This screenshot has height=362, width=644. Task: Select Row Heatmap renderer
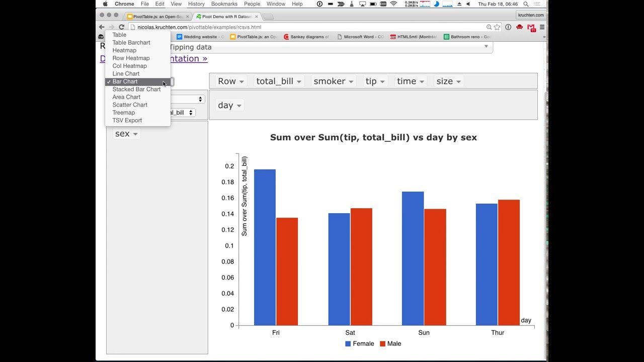point(137,58)
